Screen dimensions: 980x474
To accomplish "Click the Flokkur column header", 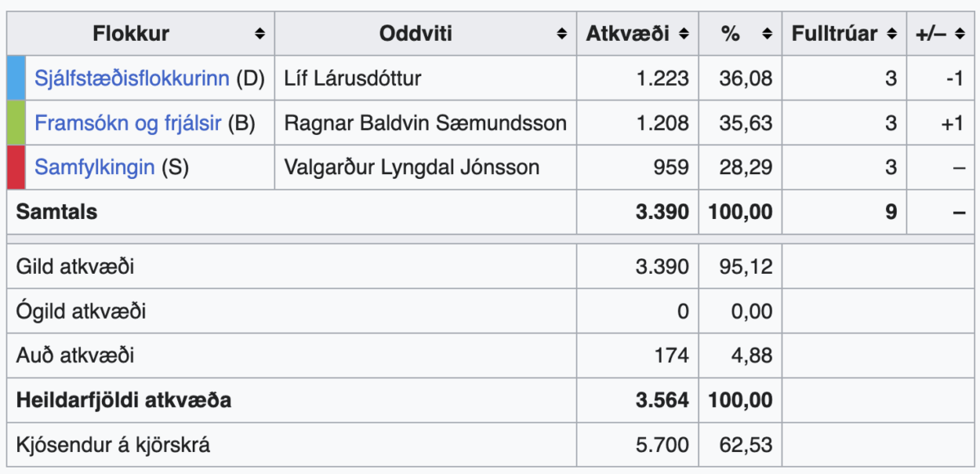I will click(x=131, y=34).
